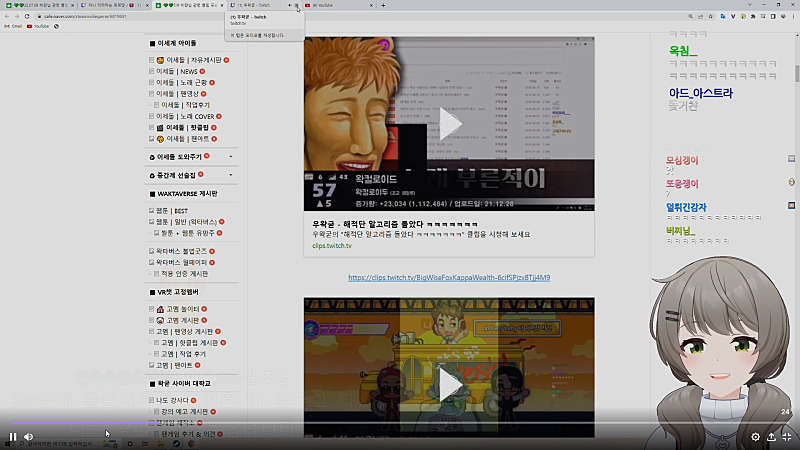Click the VR챗 고정멤버 section header

(178, 292)
